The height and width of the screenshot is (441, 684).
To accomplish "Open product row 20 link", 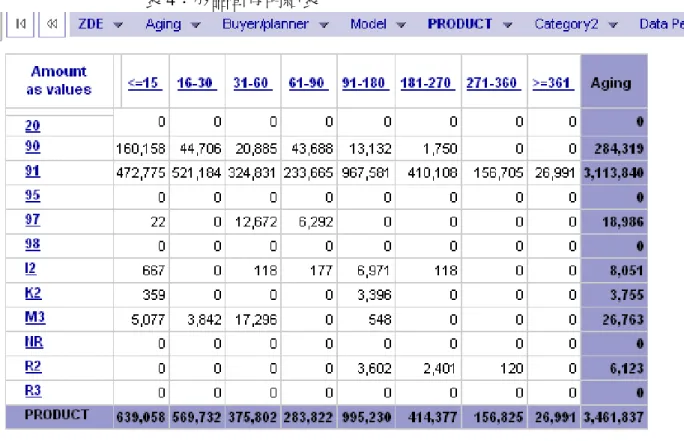I will tap(32, 126).
